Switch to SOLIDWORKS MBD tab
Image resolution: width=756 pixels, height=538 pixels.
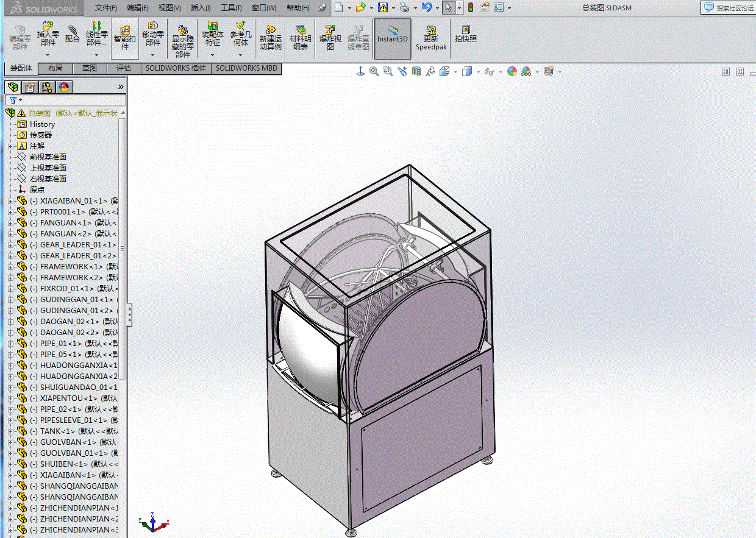pos(246,68)
